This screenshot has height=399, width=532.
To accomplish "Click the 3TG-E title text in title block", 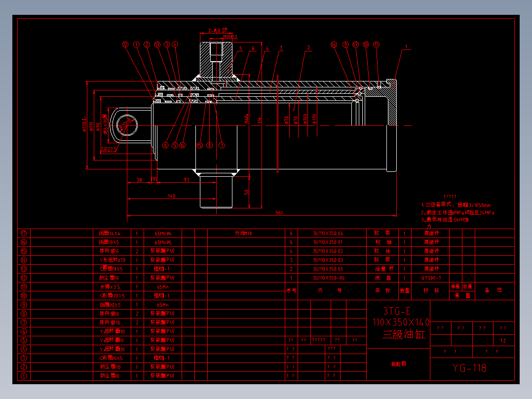I will [397, 311].
